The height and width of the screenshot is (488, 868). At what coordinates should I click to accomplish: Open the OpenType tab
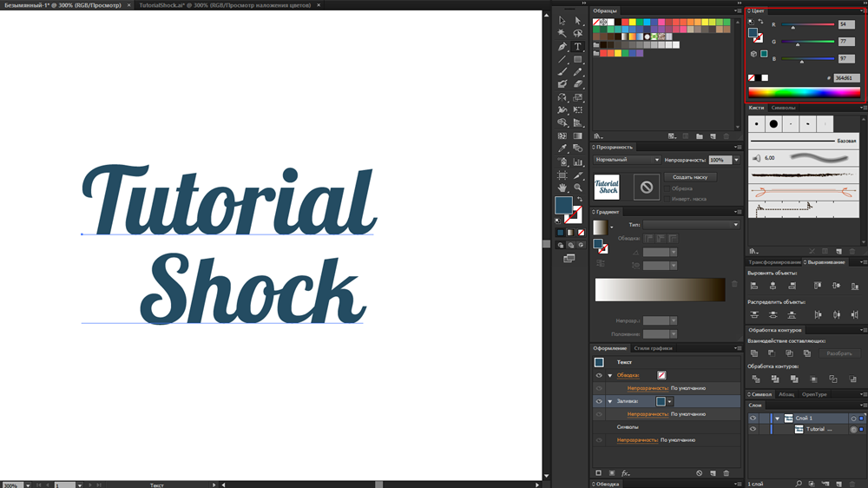[814, 394]
